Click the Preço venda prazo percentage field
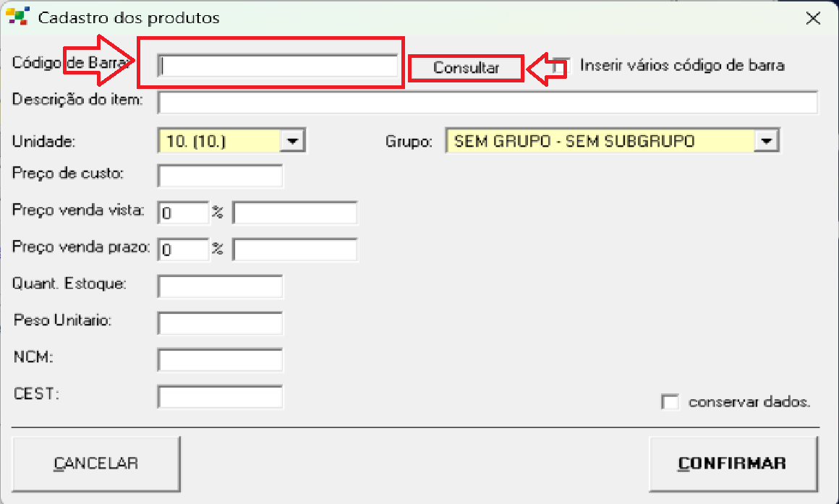839x504 pixels. click(x=183, y=249)
